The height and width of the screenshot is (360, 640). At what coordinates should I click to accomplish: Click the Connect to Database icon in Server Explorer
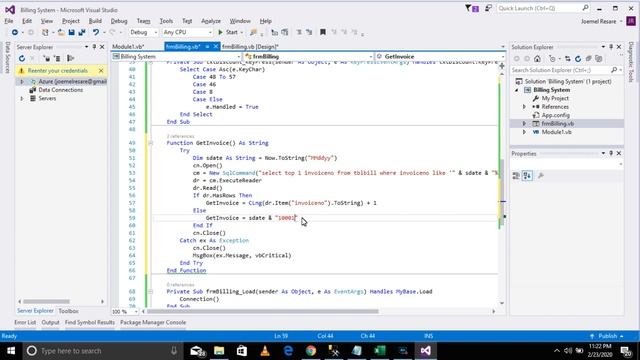click(x=47, y=58)
